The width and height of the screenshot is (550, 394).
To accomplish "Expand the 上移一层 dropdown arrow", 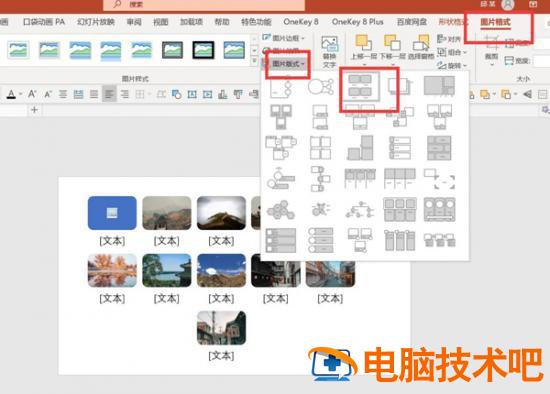I will point(364,65).
